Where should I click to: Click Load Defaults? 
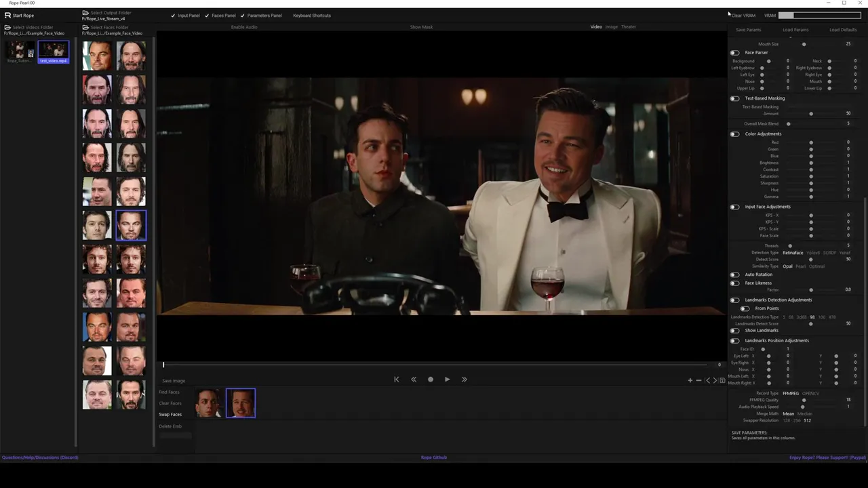pos(843,30)
